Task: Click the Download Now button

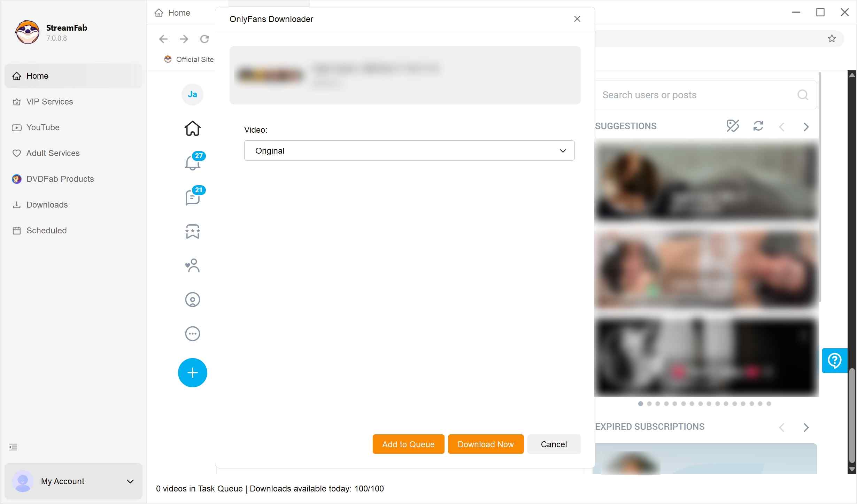Action: tap(486, 444)
